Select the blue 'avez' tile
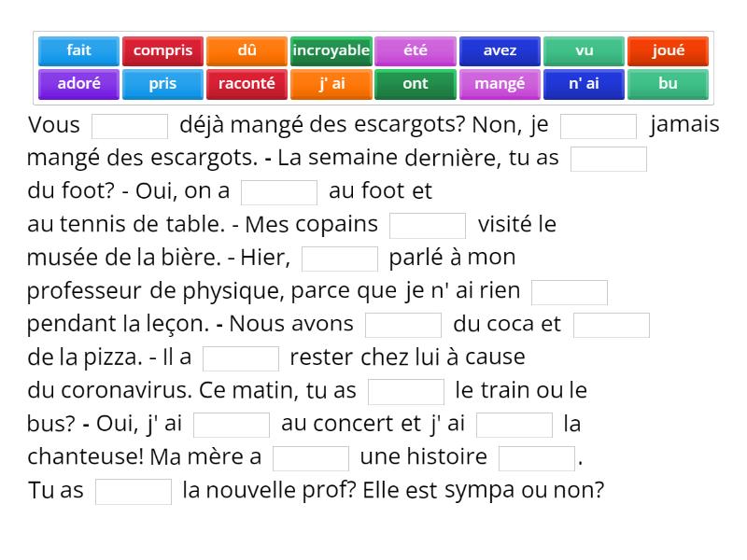747x560 pixels. coord(499,51)
